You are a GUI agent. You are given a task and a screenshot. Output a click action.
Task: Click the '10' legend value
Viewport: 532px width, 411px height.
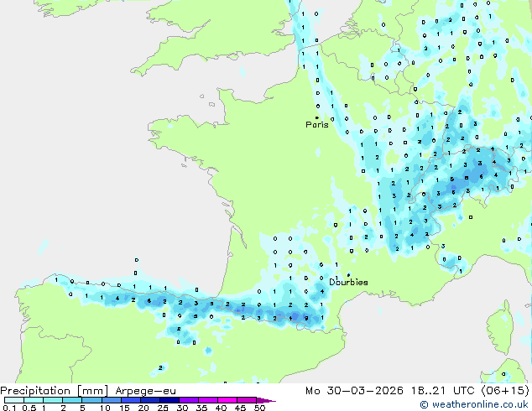point(105,408)
